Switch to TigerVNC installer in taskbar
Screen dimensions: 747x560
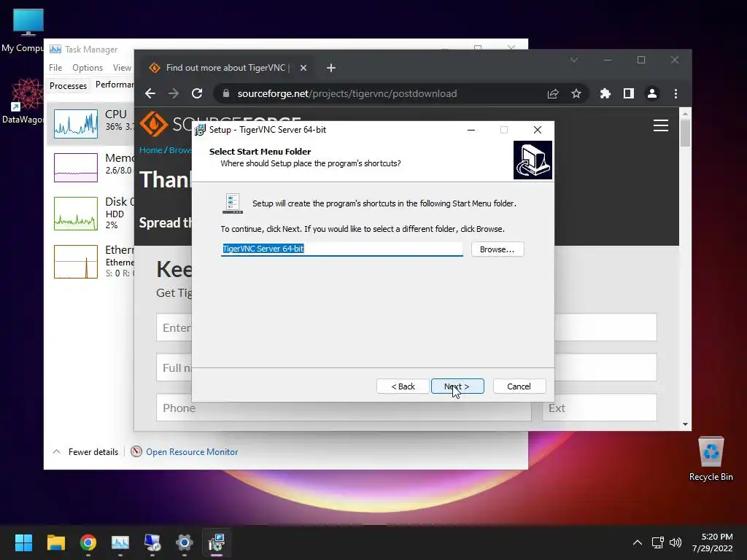tap(216, 542)
